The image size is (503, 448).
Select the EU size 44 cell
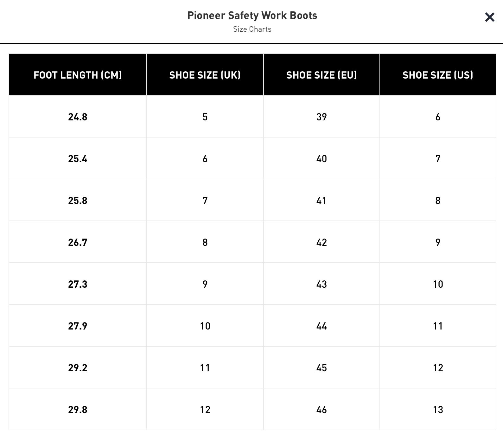322,326
